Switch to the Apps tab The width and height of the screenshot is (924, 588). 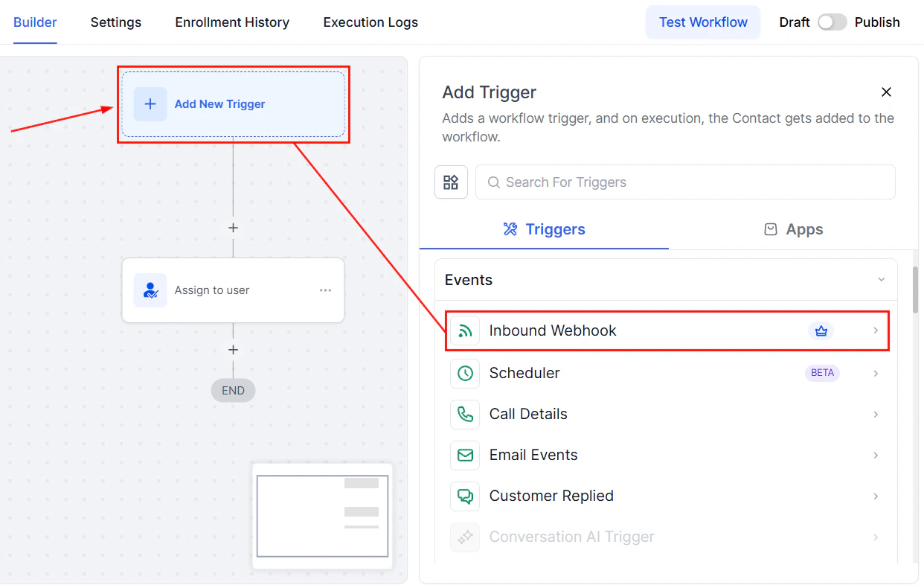(793, 229)
